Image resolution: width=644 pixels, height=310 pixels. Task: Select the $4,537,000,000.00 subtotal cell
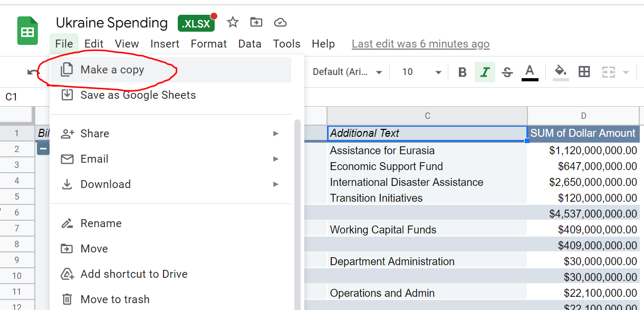(x=583, y=214)
